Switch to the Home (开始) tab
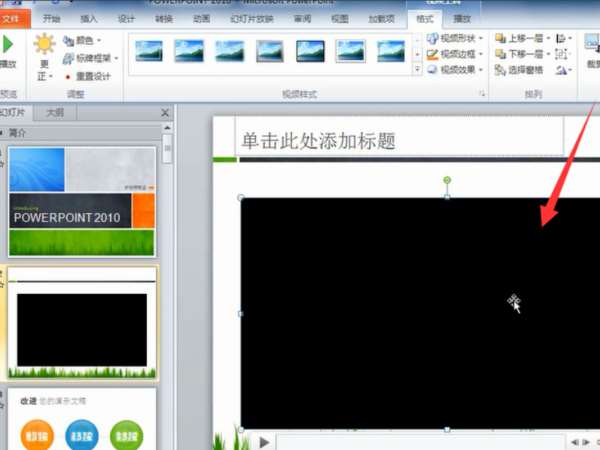The image size is (600, 450). (52, 19)
